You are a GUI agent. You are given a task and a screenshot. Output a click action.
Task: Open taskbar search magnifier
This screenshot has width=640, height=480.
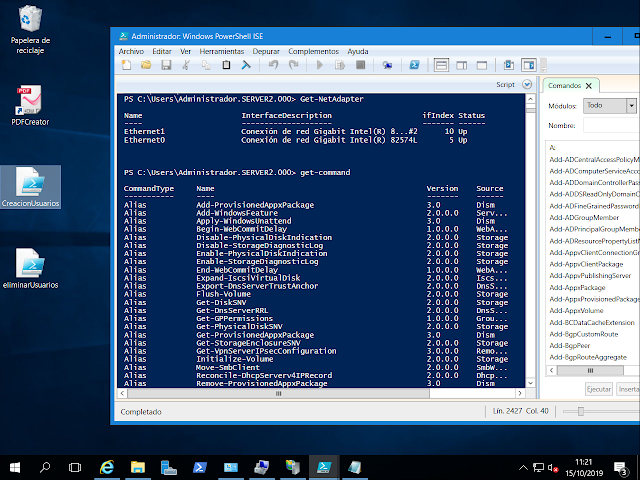[45, 467]
